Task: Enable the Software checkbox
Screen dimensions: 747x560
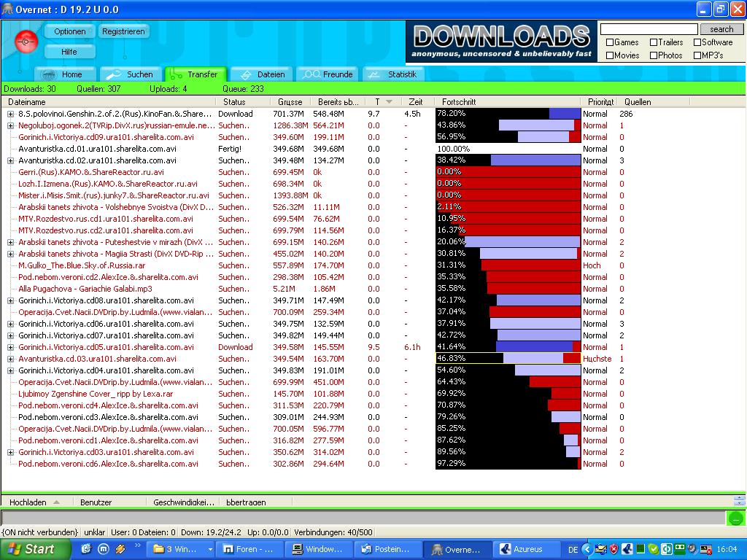Action: click(x=697, y=42)
